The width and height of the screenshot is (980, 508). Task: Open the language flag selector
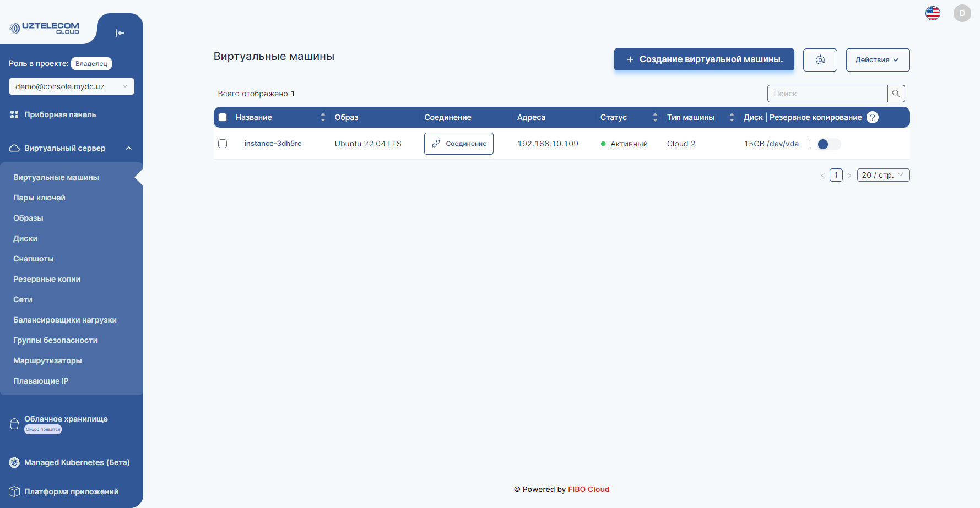(x=933, y=13)
